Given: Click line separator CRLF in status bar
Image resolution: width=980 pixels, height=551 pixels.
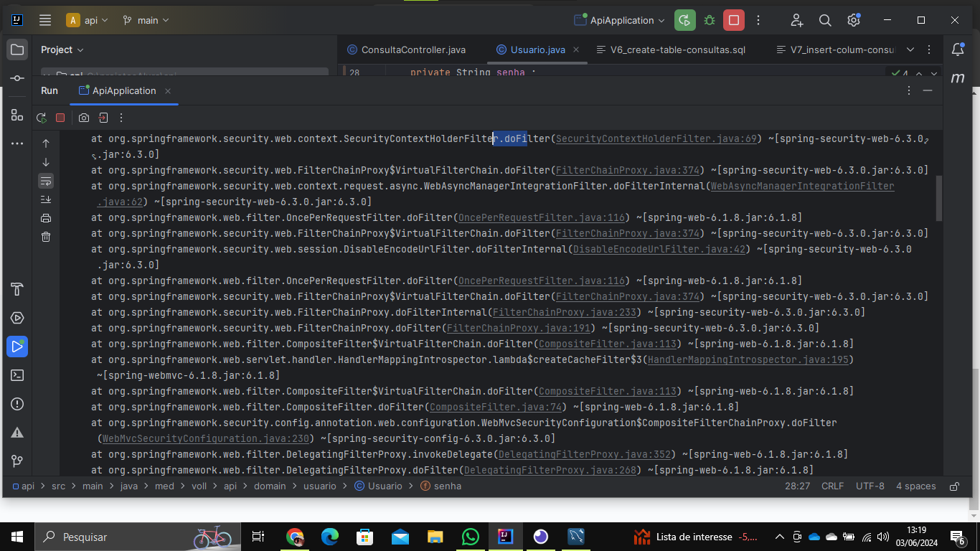Looking at the screenshot, I should (833, 486).
